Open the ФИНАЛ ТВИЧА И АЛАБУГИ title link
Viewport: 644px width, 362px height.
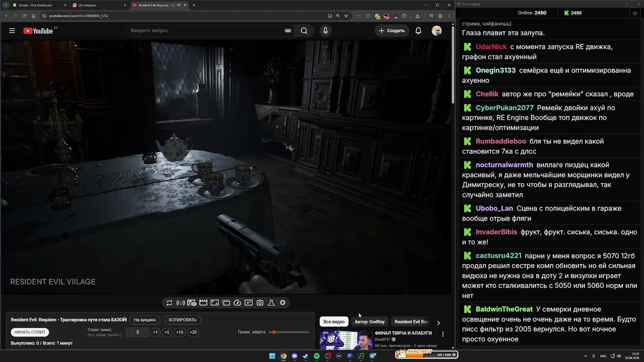tap(403, 333)
